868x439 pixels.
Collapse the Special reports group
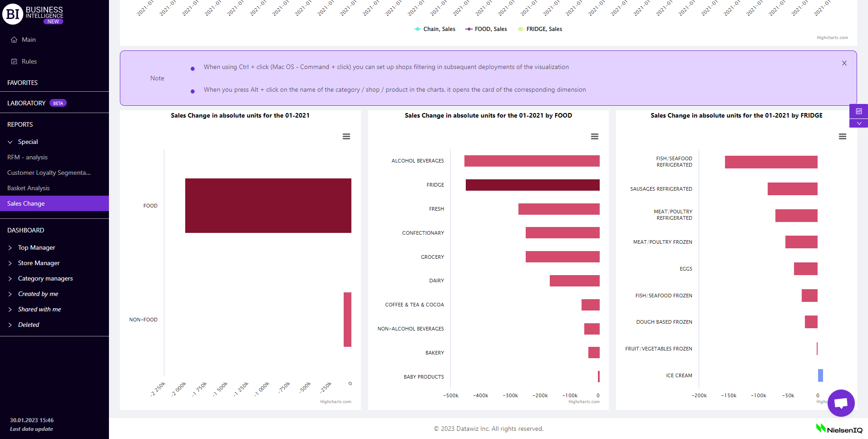click(x=10, y=142)
